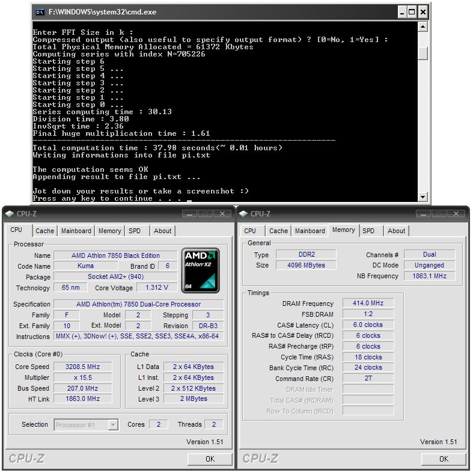476x476 pixels.
Task: Click the Instructions field text
Action: tap(138, 337)
